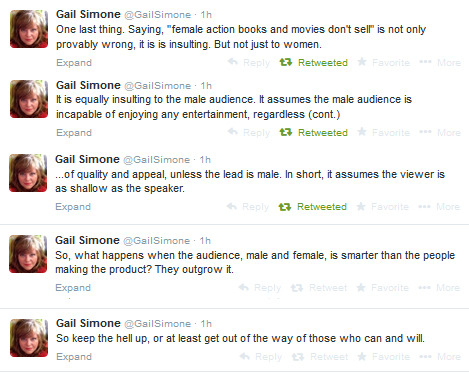The image size is (469, 379).
Task: Toggle Retweeted on the 'It is equally insulting' tweet
Action: [313, 133]
